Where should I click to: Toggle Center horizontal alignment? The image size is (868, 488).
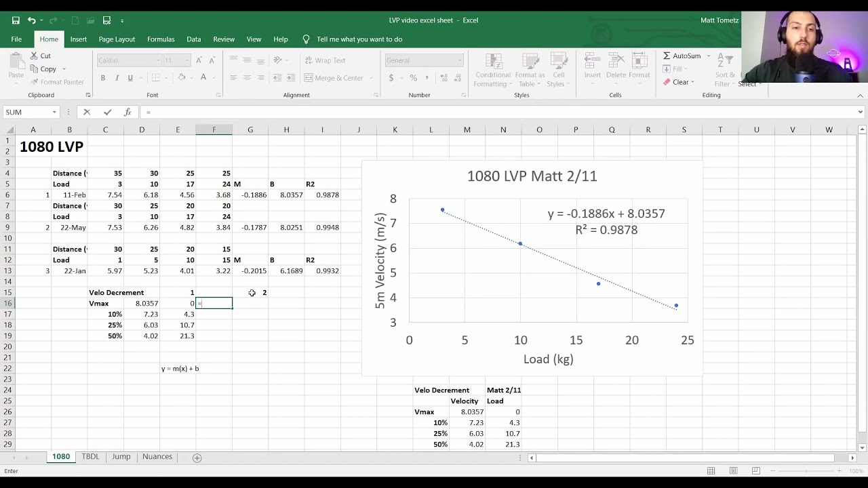pyautogui.click(x=247, y=78)
